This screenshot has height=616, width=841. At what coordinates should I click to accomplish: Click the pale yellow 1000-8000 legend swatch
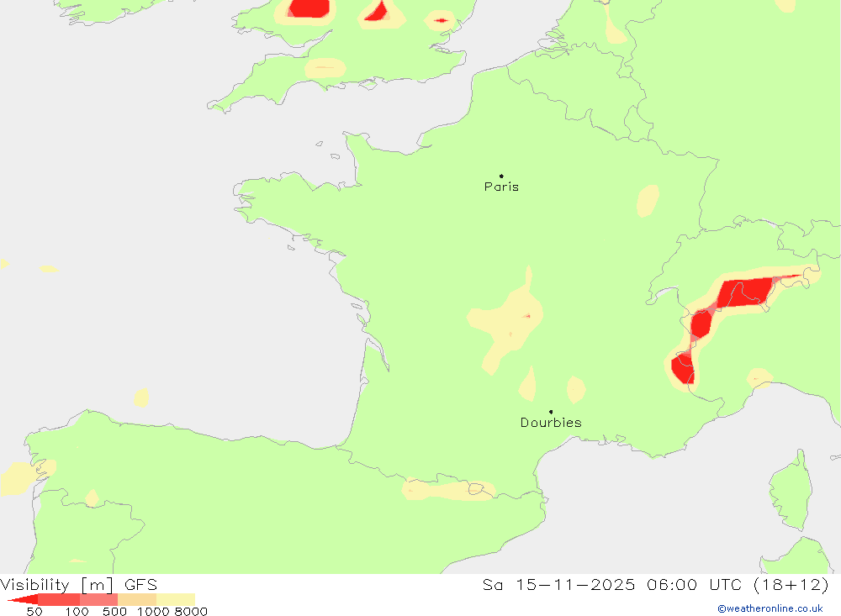pyautogui.click(x=176, y=599)
